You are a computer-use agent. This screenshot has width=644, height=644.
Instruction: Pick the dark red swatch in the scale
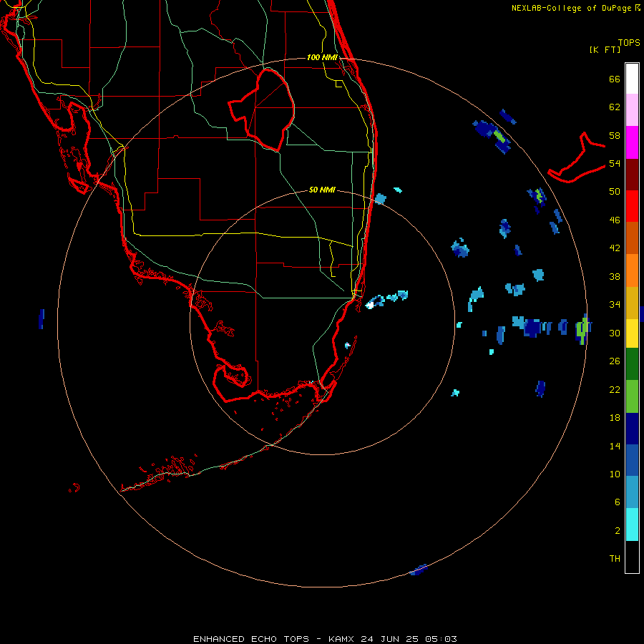pos(632,175)
